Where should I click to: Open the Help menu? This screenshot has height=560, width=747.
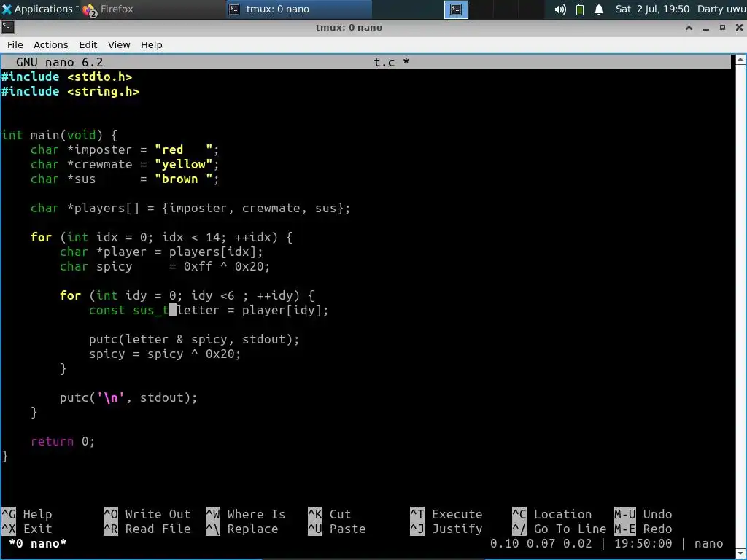point(152,44)
